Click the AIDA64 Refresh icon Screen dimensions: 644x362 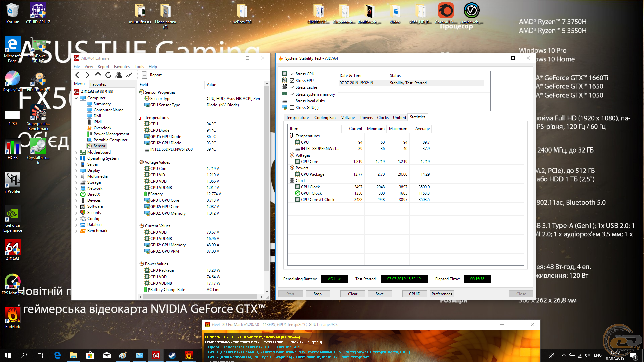coord(108,75)
